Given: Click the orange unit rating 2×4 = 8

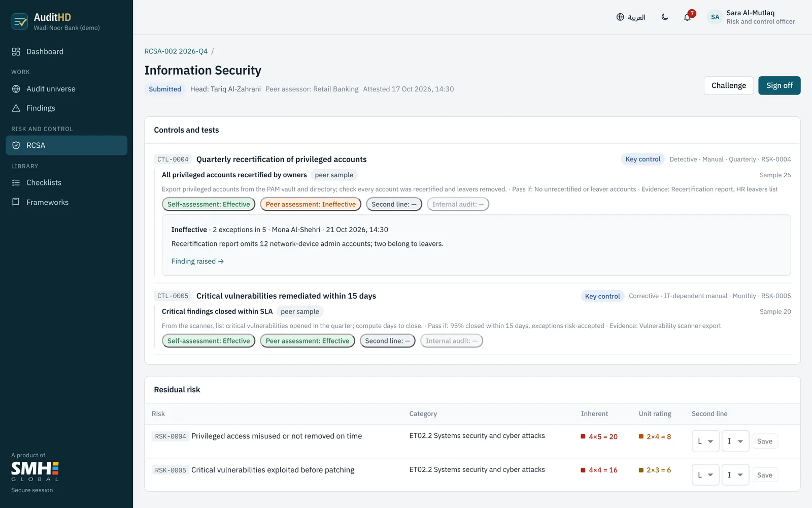Looking at the screenshot, I should 655,437.
